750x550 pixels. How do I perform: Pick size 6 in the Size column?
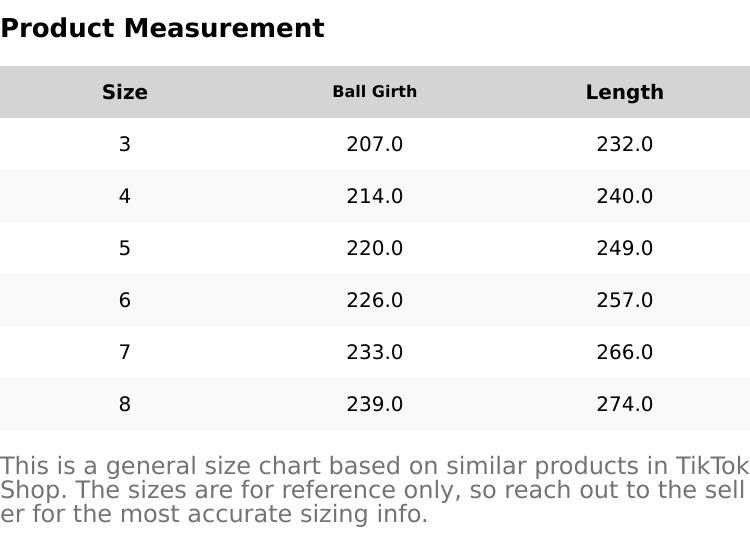pyautogui.click(x=125, y=300)
